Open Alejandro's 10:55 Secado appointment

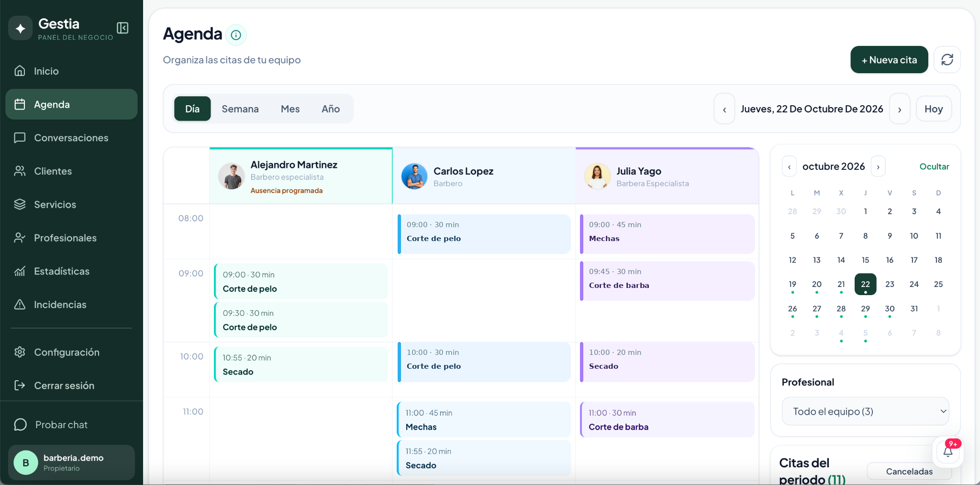[301, 364]
